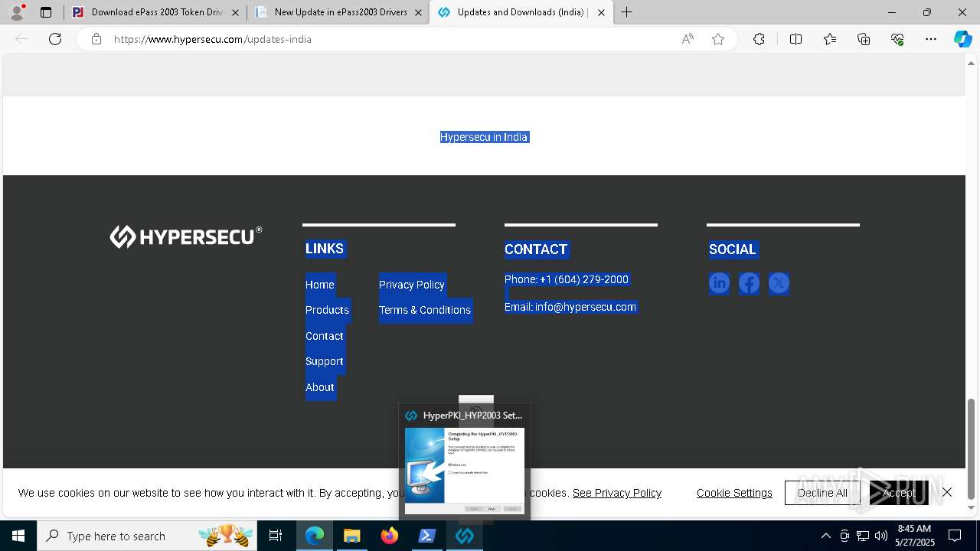Click the Windows taskbar search box
The image size is (980, 551).
click(x=147, y=536)
